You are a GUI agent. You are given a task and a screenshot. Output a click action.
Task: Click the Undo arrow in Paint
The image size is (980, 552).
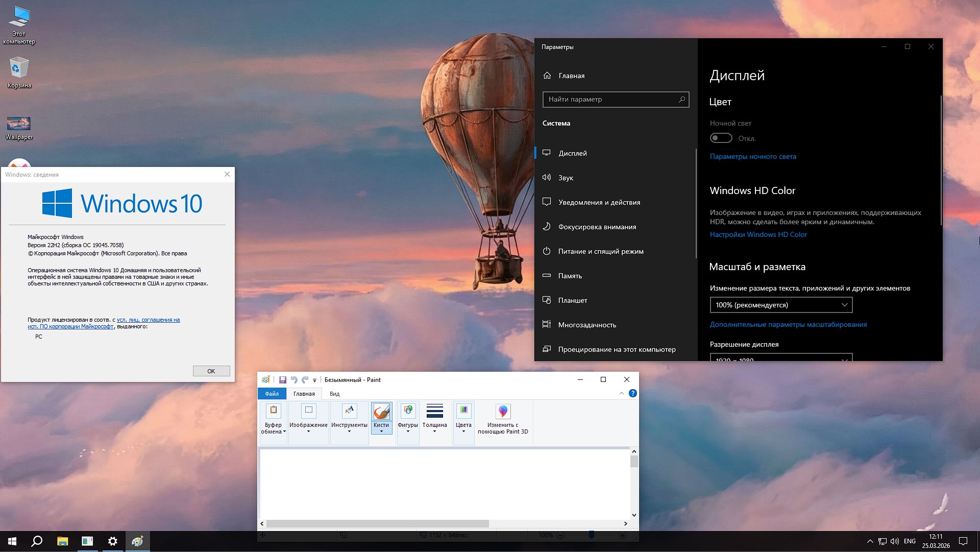click(x=293, y=379)
